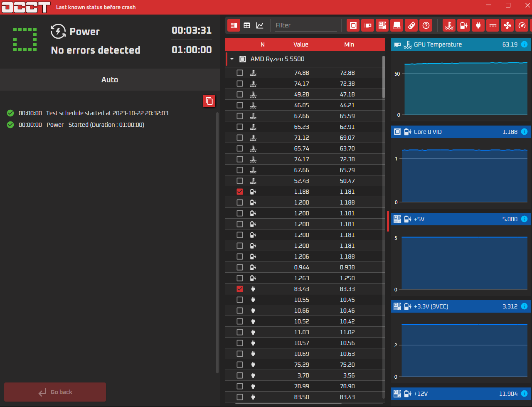This screenshot has width=532, height=407.
Task: Toggle the GPU sensor filter icon
Action: (x=368, y=25)
